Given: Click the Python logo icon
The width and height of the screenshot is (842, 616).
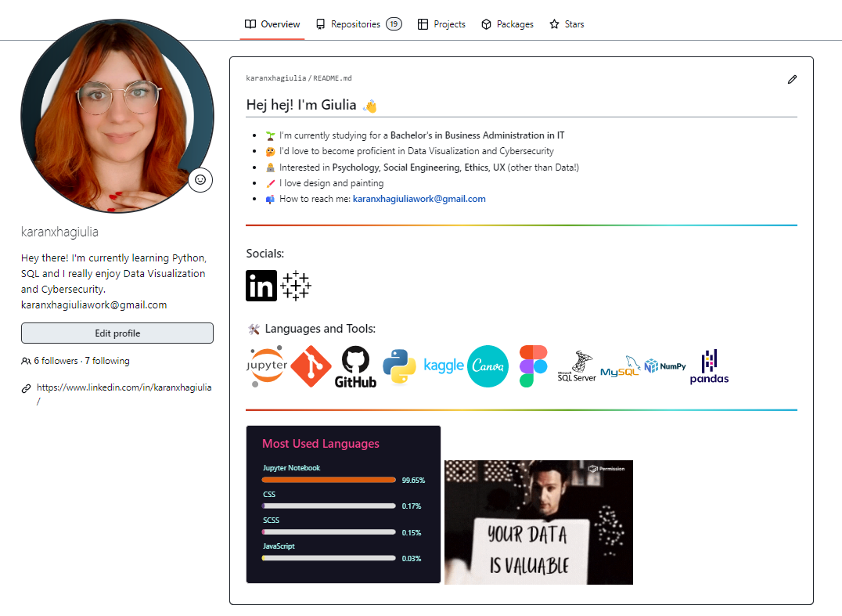Looking at the screenshot, I should pos(400,366).
